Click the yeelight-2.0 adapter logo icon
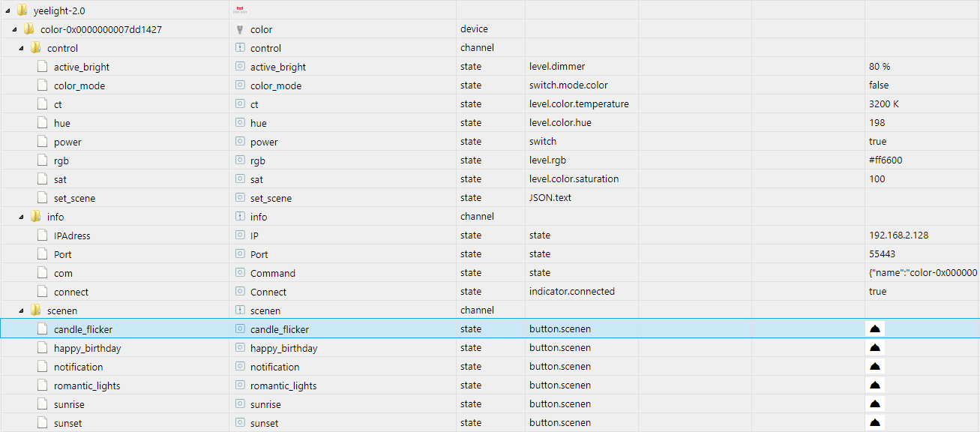980x432 pixels. click(241, 10)
